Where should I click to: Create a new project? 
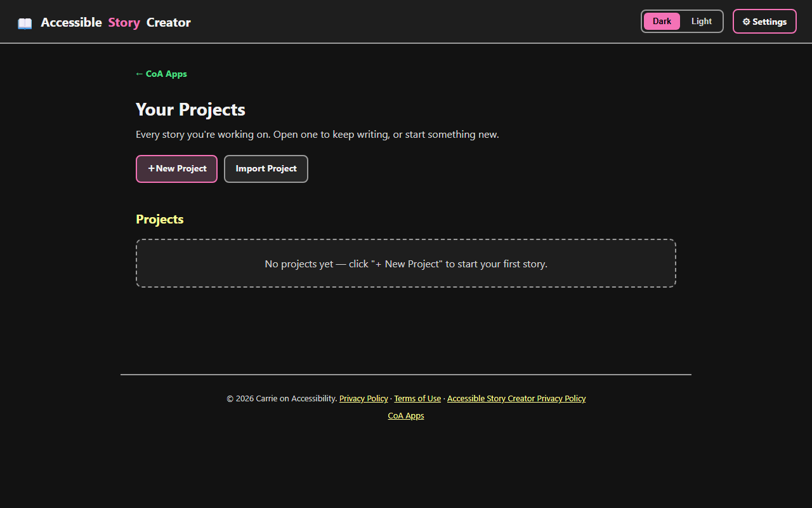click(176, 169)
